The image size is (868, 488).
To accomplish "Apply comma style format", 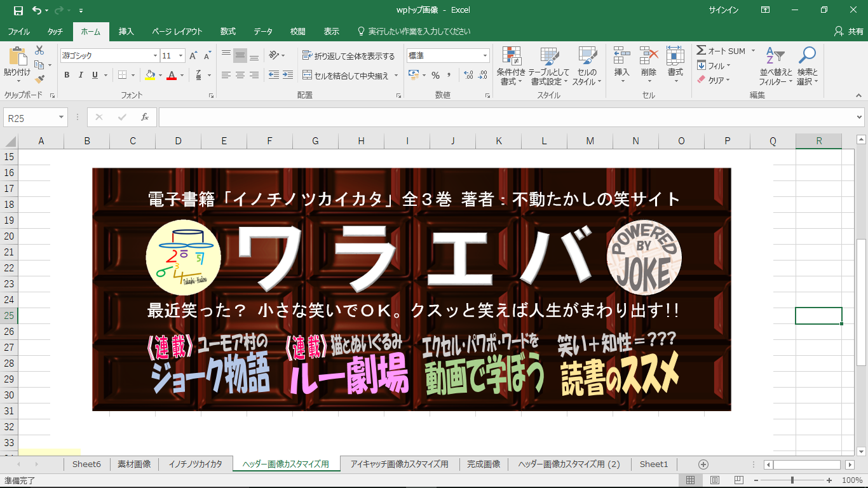I will tap(449, 75).
